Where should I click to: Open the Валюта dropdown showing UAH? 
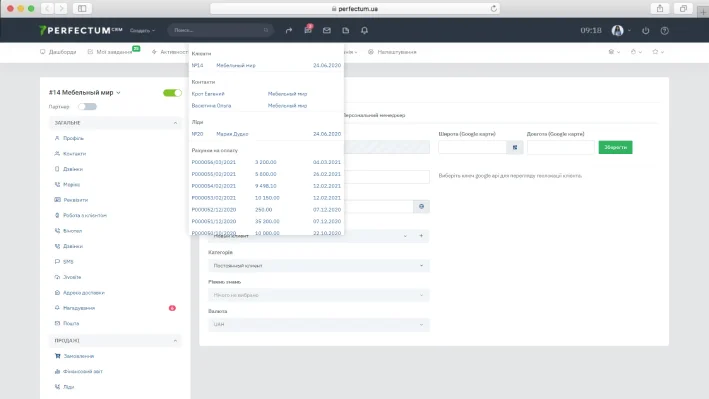point(318,324)
